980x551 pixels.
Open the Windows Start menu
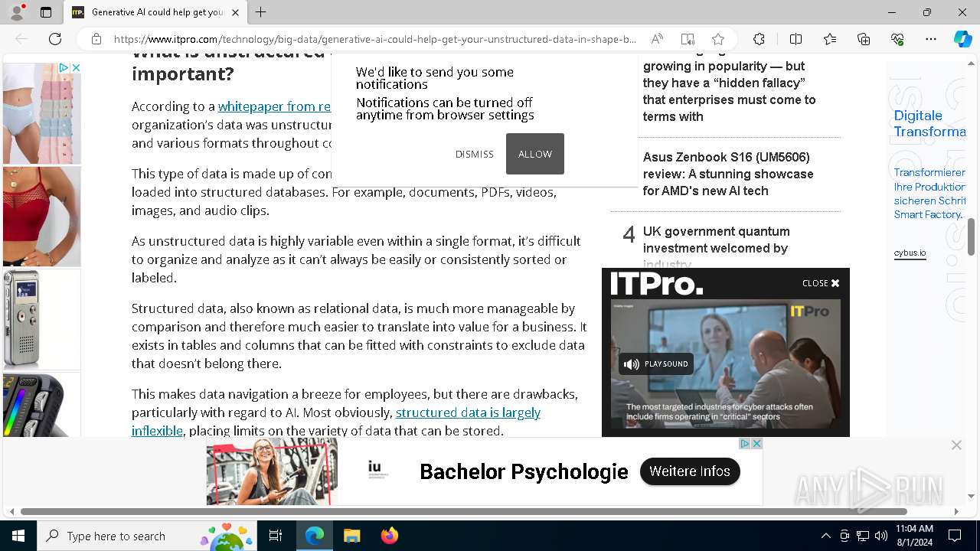18,536
